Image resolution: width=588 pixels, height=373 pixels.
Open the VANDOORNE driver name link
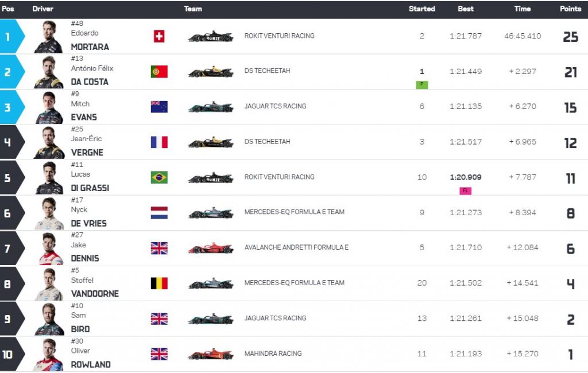[95, 294]
